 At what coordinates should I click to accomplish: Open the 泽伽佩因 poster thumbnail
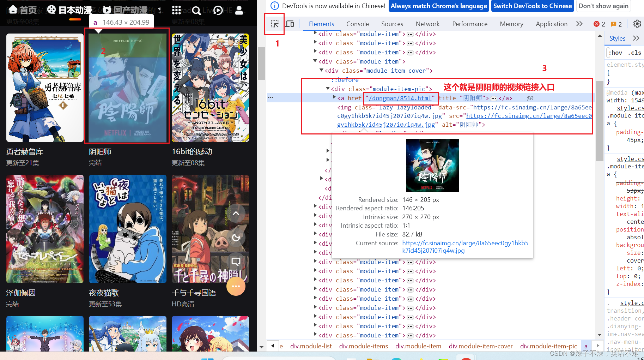[x=45, y=229]
